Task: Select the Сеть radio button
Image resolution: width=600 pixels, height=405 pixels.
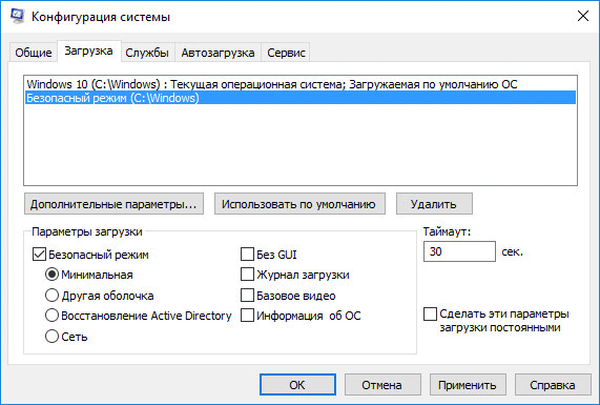Action: [x=51, y=337]
